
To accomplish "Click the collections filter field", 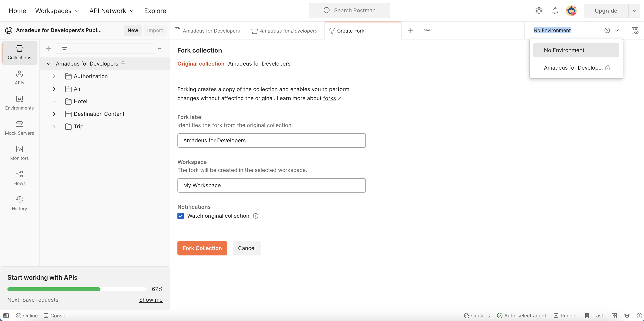I will [x=105, y=48].
